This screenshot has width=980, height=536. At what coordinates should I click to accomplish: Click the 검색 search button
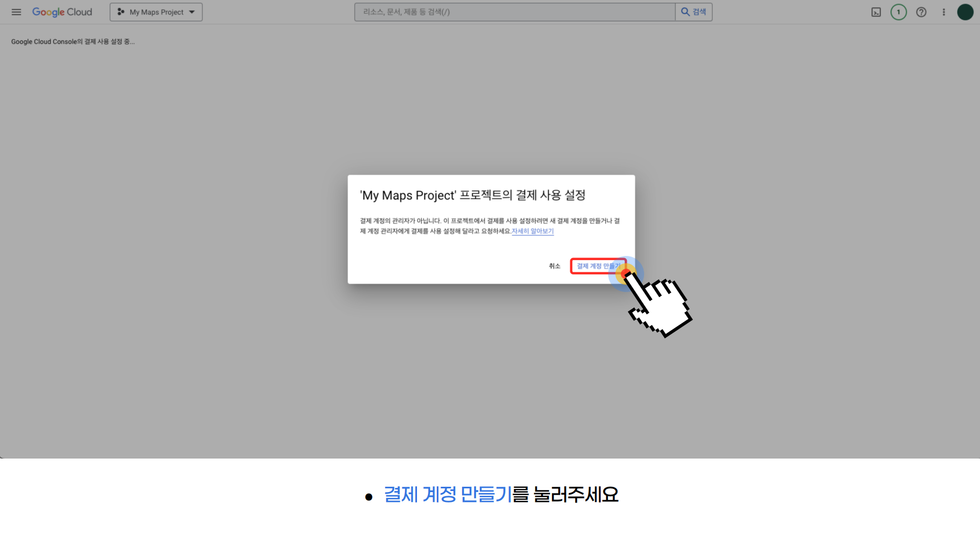[694, 12]
